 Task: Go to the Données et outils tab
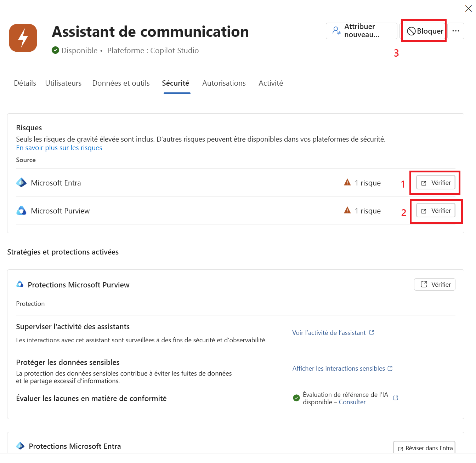point(121,83)
